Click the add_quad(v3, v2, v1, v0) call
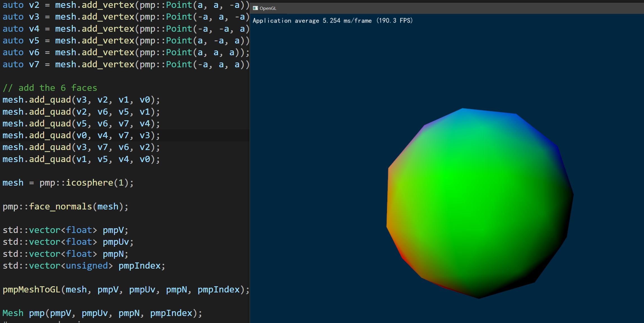The image size is (644, 323). tap(81, 100)
